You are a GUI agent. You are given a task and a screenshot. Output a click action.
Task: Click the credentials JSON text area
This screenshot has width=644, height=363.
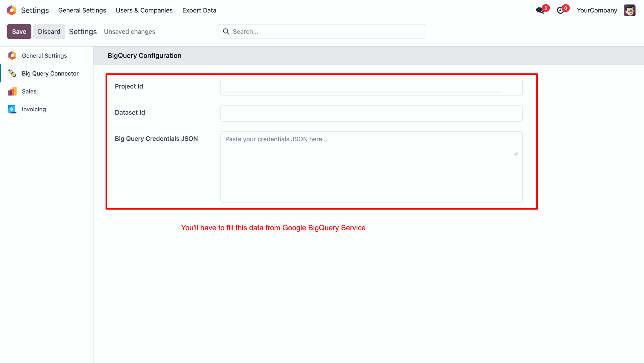(369, 144)
